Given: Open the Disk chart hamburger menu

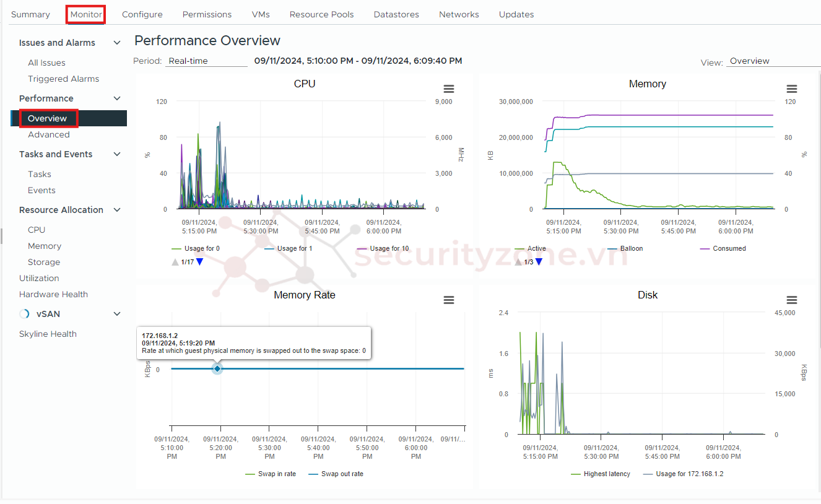Looking at the screenshot, I should point(791,300).
